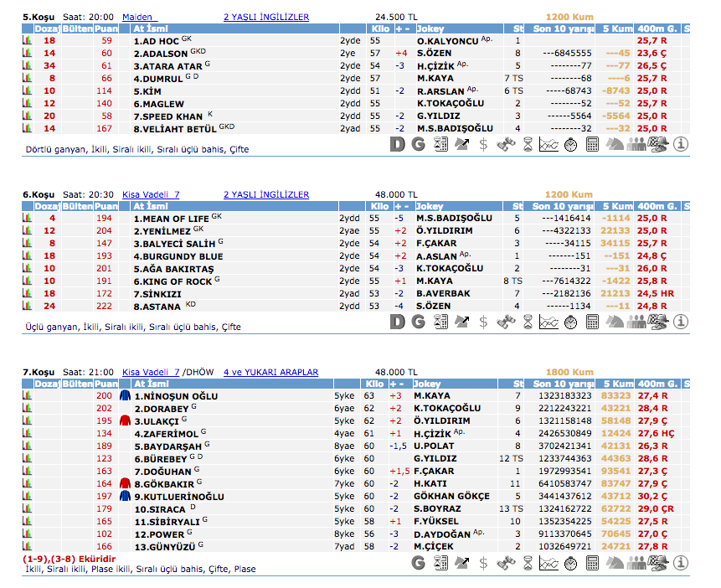This screenshot has width=721, height=588.
Task: Open the info icon in race 6 toolbar
Action: click(681, 322)
